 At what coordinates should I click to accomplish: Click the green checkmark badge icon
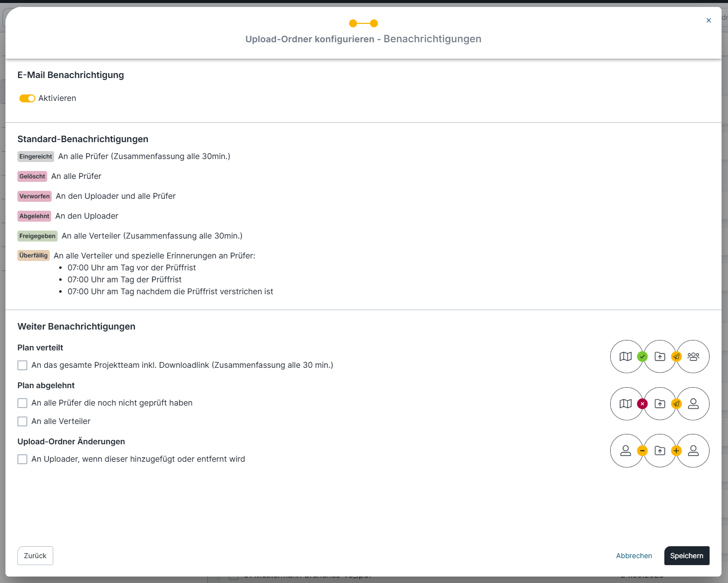[642, 356]
